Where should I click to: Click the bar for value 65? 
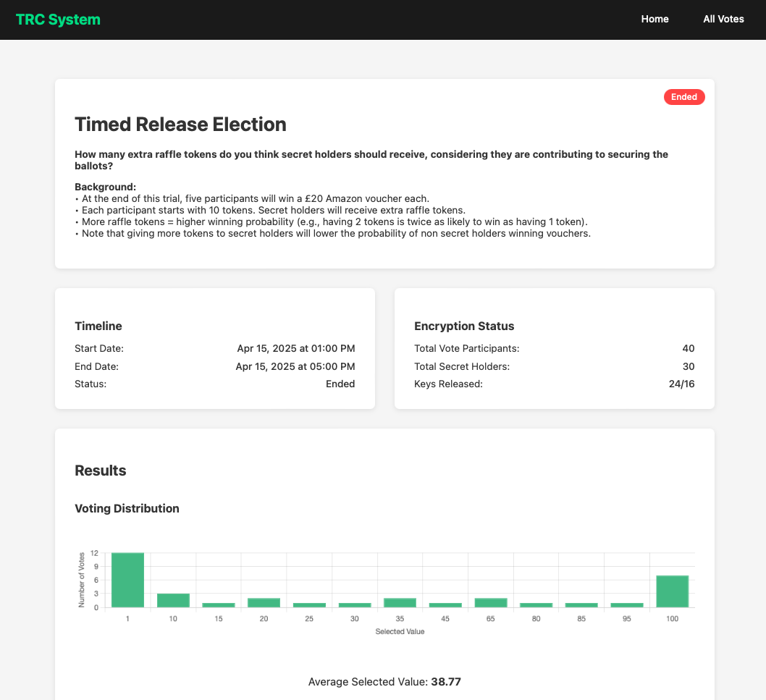point(490,602)
